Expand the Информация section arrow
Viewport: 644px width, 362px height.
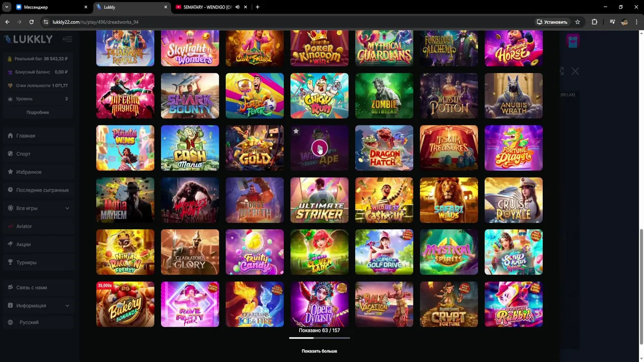click(x=67, y=306)
